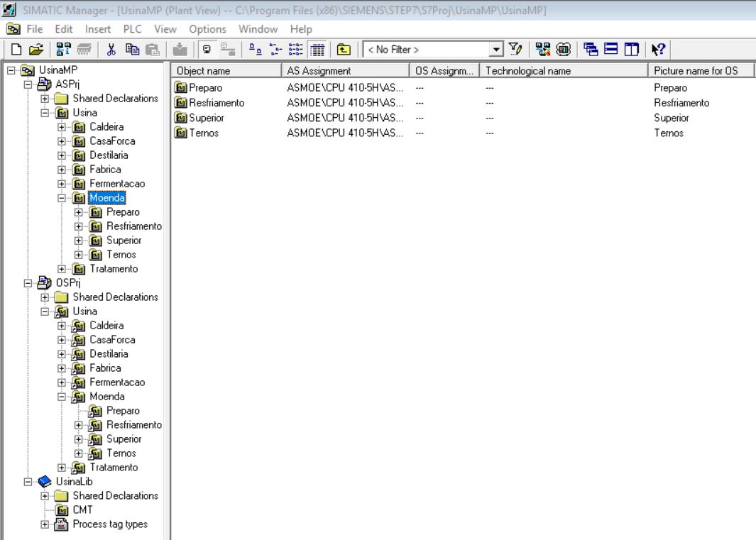Click the Cascade Windows icon

click(591, 49)
